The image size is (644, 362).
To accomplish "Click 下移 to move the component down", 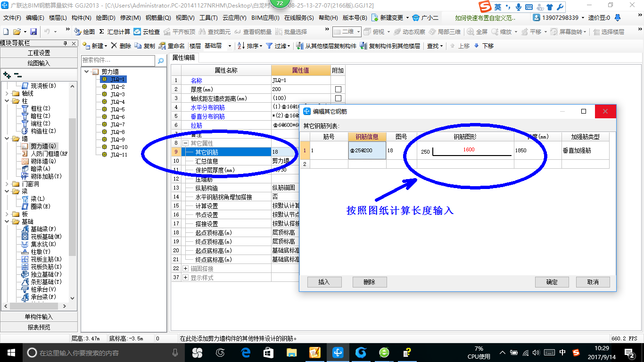I will click(483, 46).
